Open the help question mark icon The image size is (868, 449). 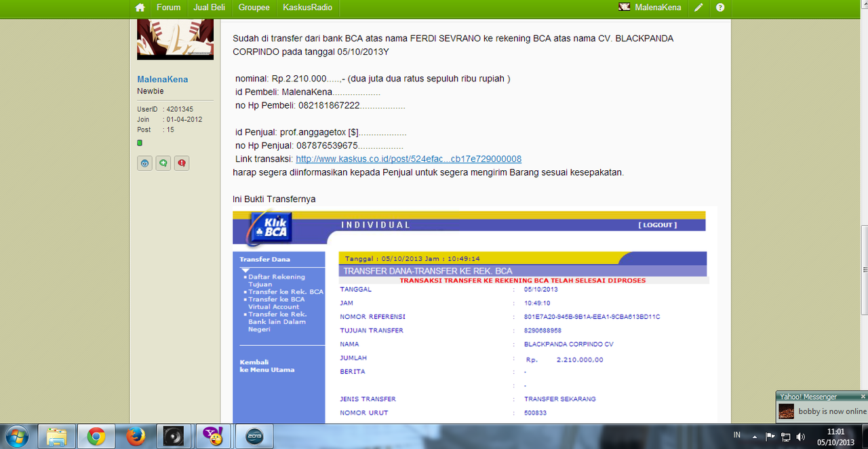[720, 7]
